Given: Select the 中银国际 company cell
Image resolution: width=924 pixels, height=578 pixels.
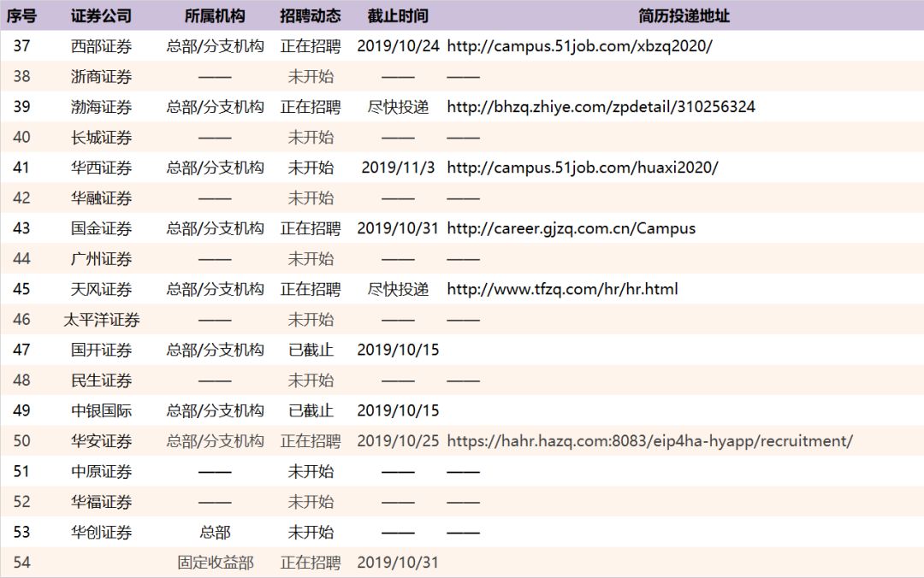Looking at the screenshot, I should pos(101,410).
